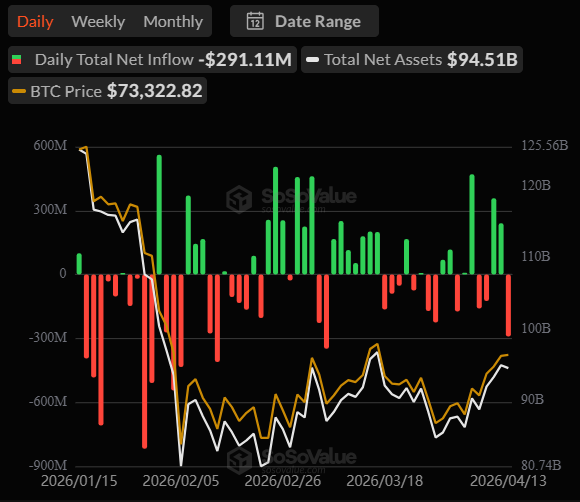580x502 pixels.
Task: Click the white Total Net Assets swatch
Action: 313,60
